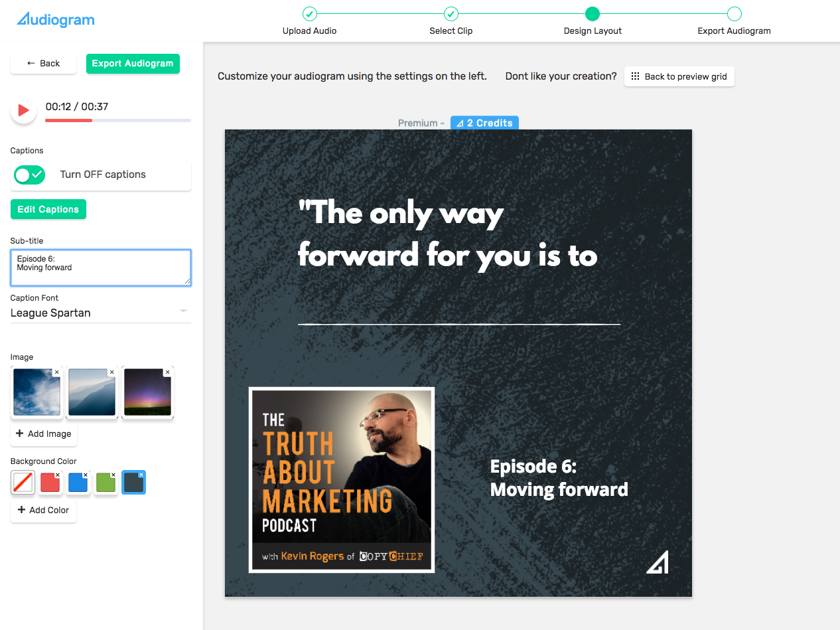The image size is (840, 630).
Task: Select no background color swatch
Action: pos(23,483)
